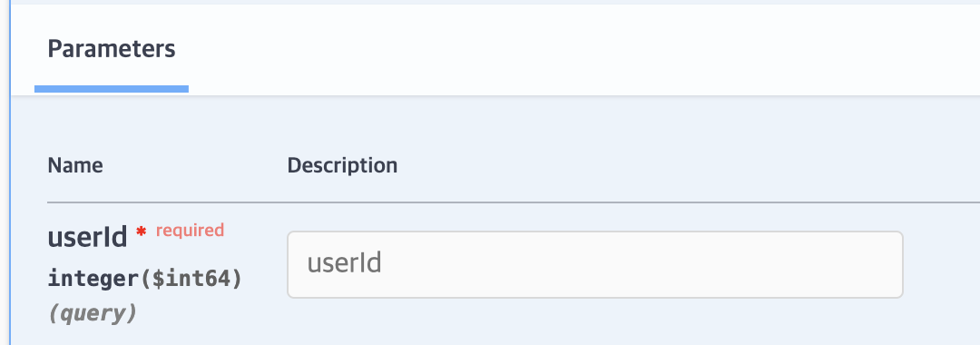The width and height of the screenshot is (980, 345).
Task: Focus the userId input field
Action: tap(595, 264)
